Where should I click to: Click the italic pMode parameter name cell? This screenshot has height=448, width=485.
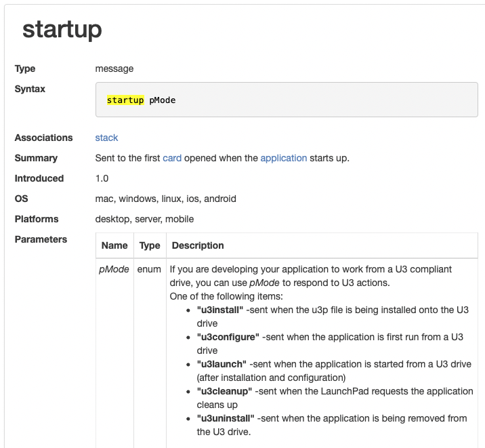(114, 269)
